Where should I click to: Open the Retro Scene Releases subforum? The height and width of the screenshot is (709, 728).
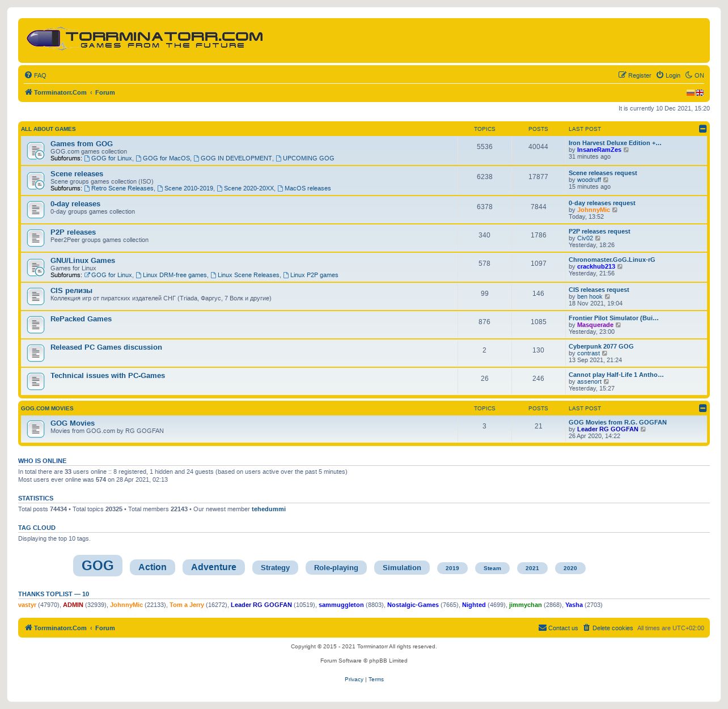(x=119, y=189)
